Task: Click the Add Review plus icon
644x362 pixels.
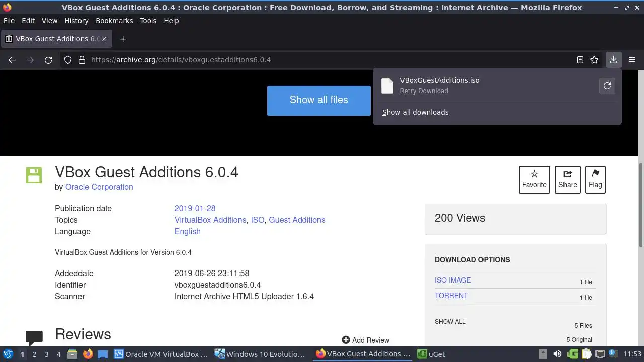Action: click(x=346, y=340)
